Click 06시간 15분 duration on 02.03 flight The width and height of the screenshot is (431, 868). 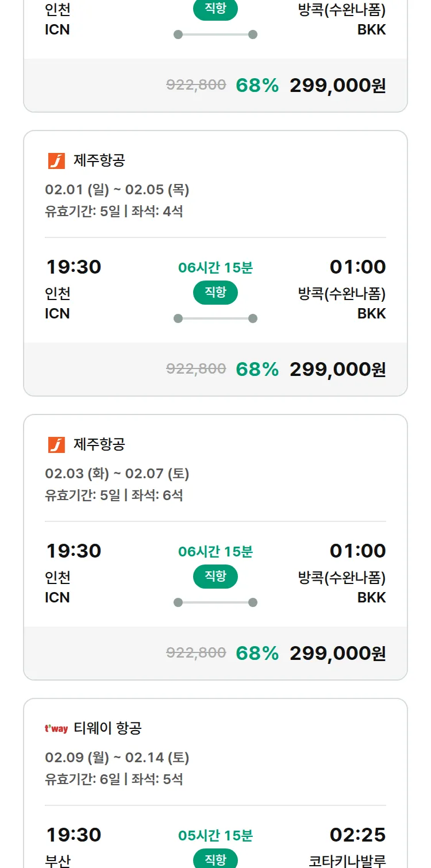pyautogui.click(x=215, y=552)
